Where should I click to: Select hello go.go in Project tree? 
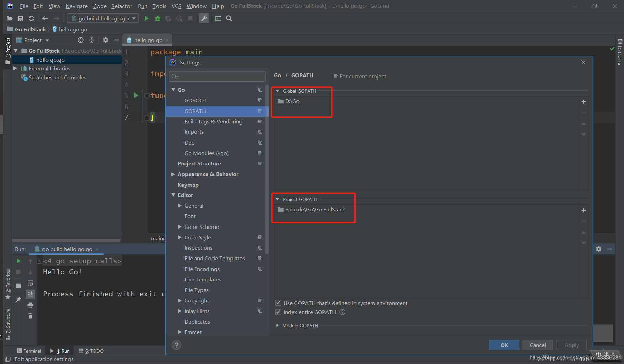pyautogui.click(x=50, y=60)
